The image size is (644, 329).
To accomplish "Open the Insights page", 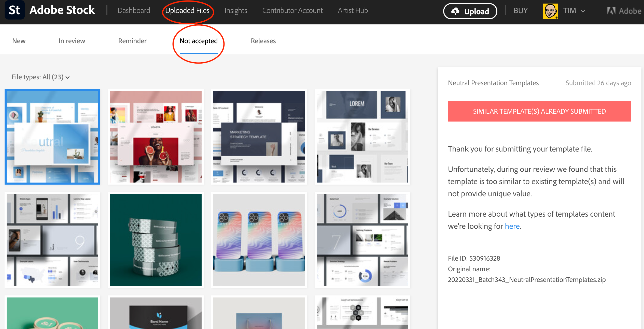I will click(x=236, y=10).
